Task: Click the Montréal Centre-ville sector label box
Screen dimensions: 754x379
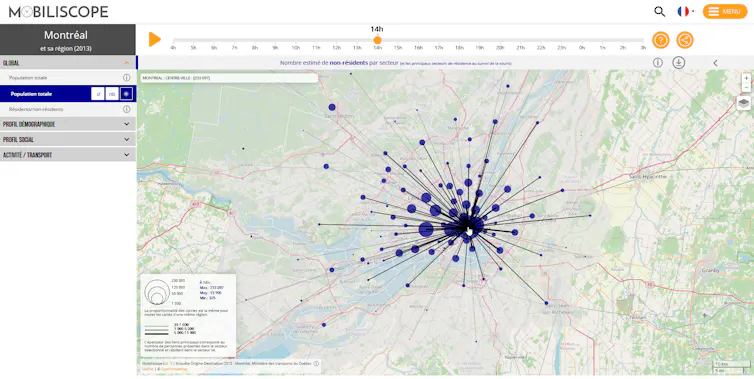Action: 229,78
